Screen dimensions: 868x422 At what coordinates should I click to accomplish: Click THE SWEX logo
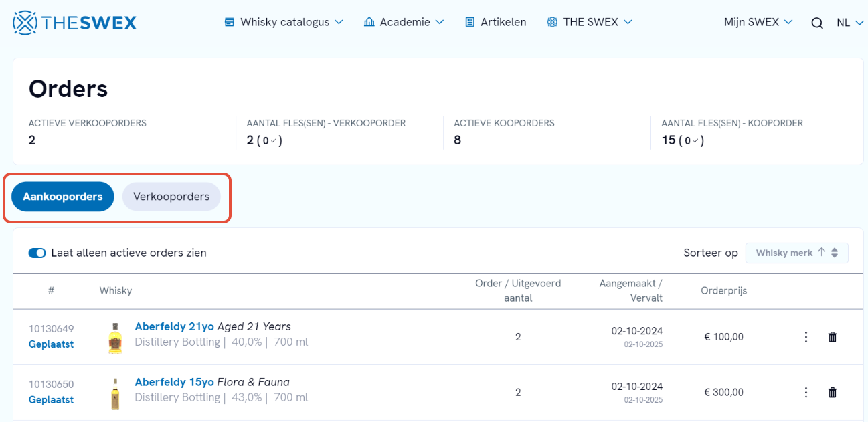pyautogui.click(x=74, y=23)
